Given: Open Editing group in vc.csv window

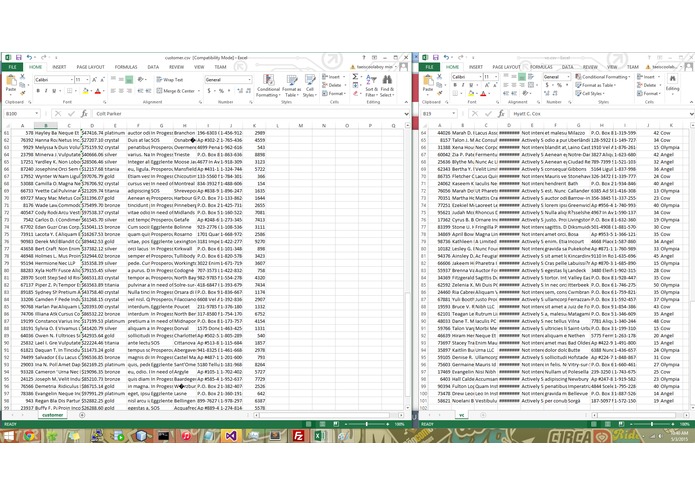Looking at the screenshot, I should pos(672,82).
